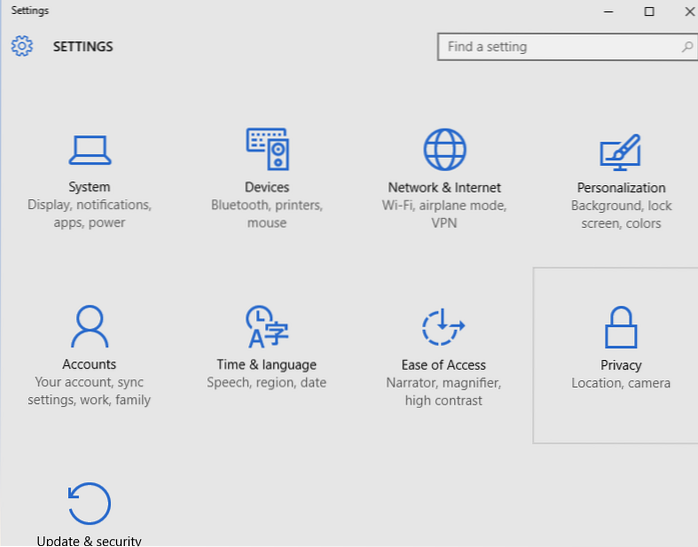Viewport: 698px width, 547px height.
Task: Focus the 'Find a setting' search box
Action: [x=555, y=47]
